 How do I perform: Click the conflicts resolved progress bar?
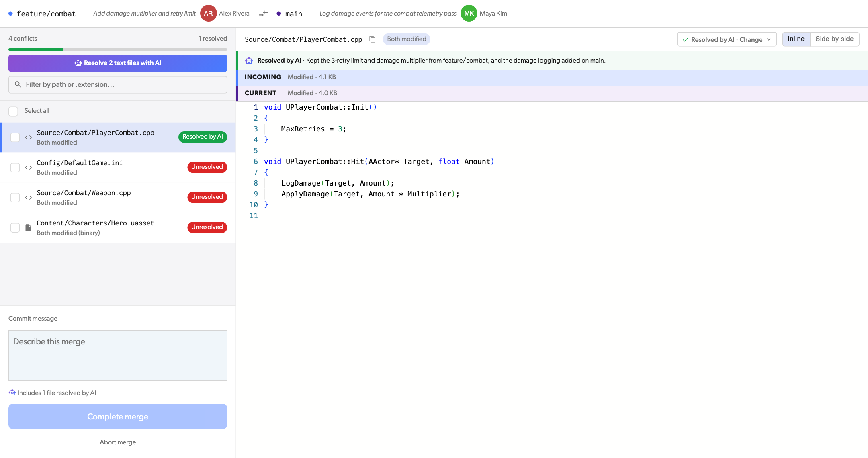(118, 49)
